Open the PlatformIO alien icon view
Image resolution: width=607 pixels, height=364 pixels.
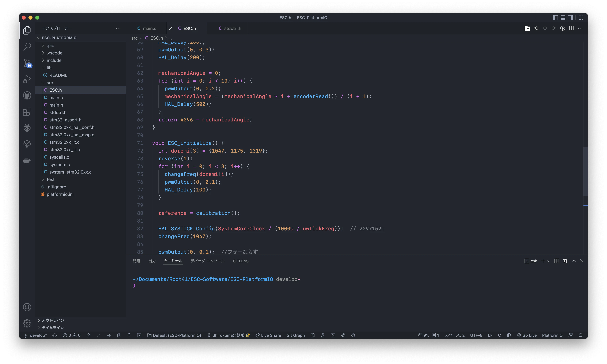click(27, 128)
